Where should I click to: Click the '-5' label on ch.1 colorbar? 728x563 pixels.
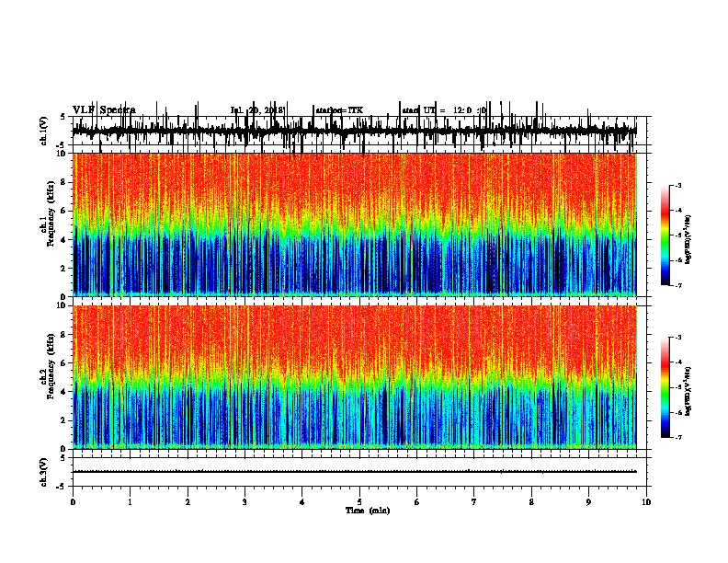click(x=678, y=236)
